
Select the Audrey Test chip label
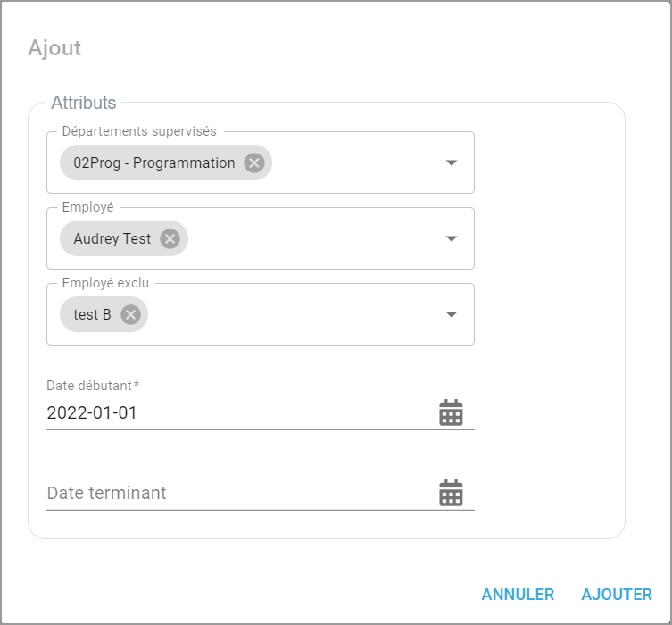112,238
